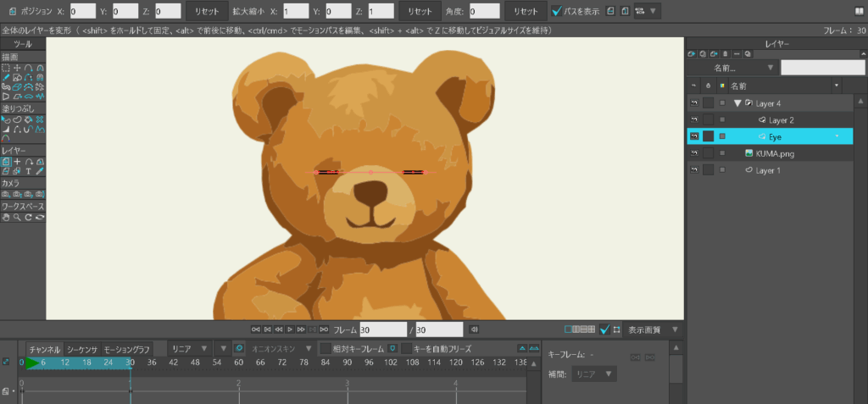Click the 角度 angle input field

tap(484, 12)
